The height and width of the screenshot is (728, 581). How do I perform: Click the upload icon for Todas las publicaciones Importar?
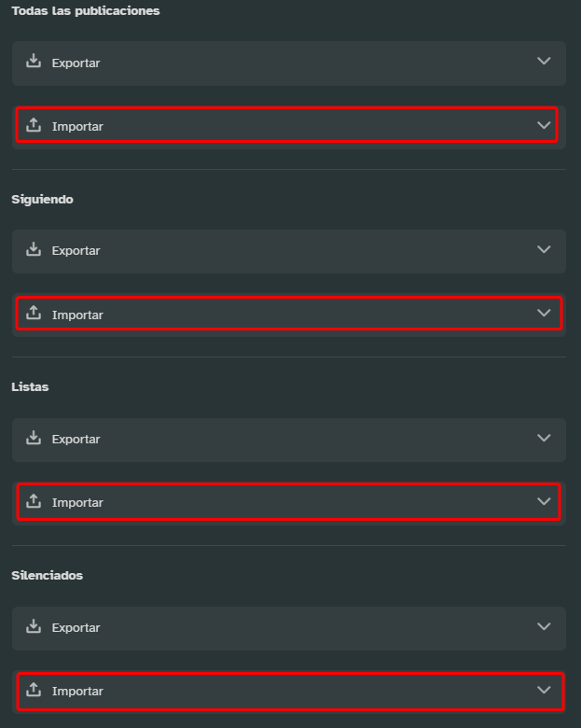[x=34, y=125]
